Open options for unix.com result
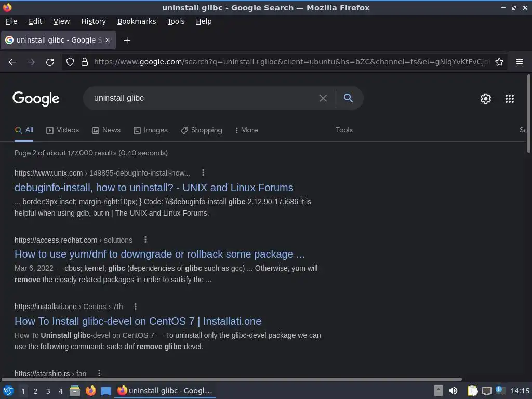 pos(203,172)
